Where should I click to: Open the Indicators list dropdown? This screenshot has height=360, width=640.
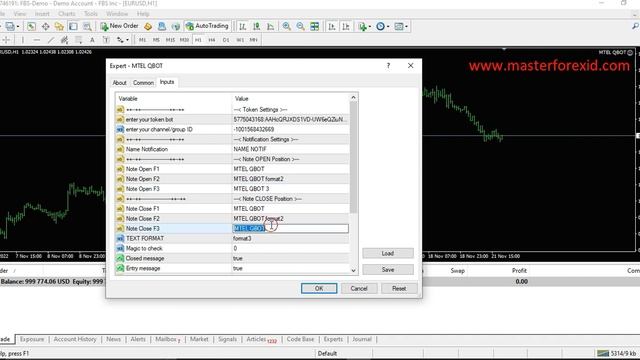pyautogui.click(x=364, y=27)
